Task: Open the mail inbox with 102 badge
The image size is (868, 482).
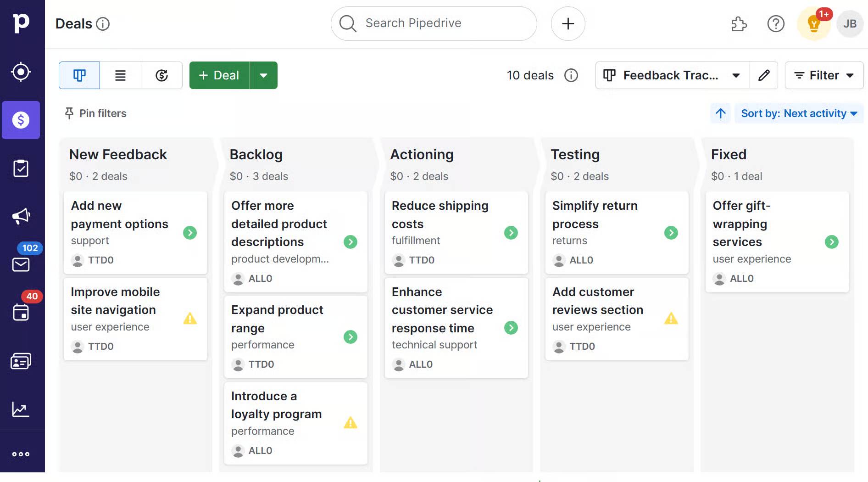Action: (x=21, y=264)
